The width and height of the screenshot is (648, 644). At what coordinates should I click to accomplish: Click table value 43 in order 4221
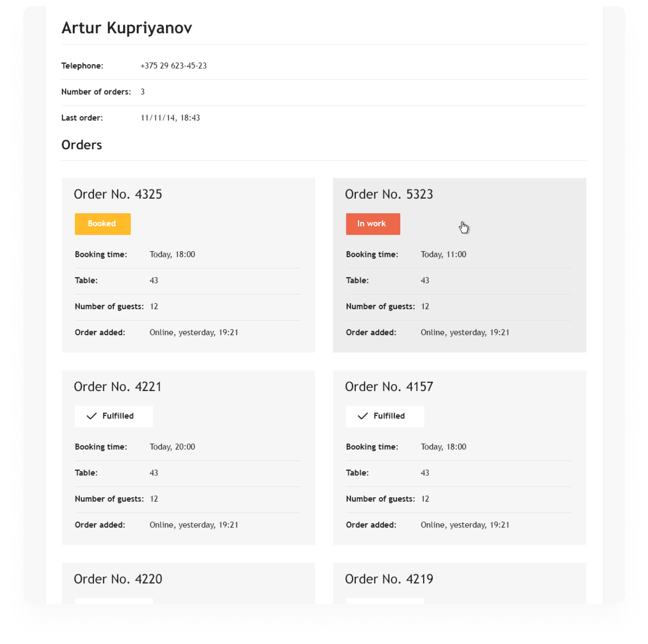point(154,473)
